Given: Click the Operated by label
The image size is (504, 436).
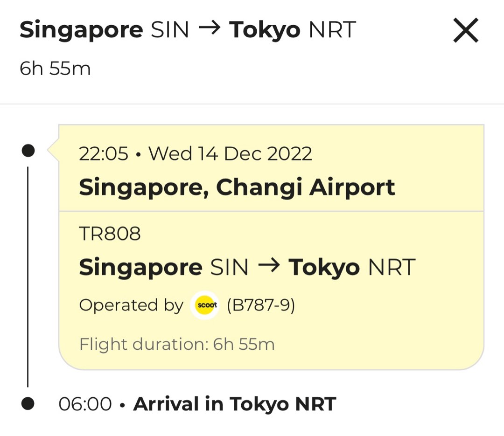Looking at the screenshot, I should [x=131, y=305].
